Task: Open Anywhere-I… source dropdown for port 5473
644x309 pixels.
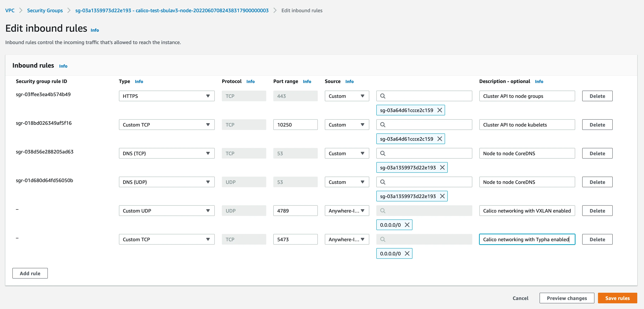Action: (x=347, y=239)
